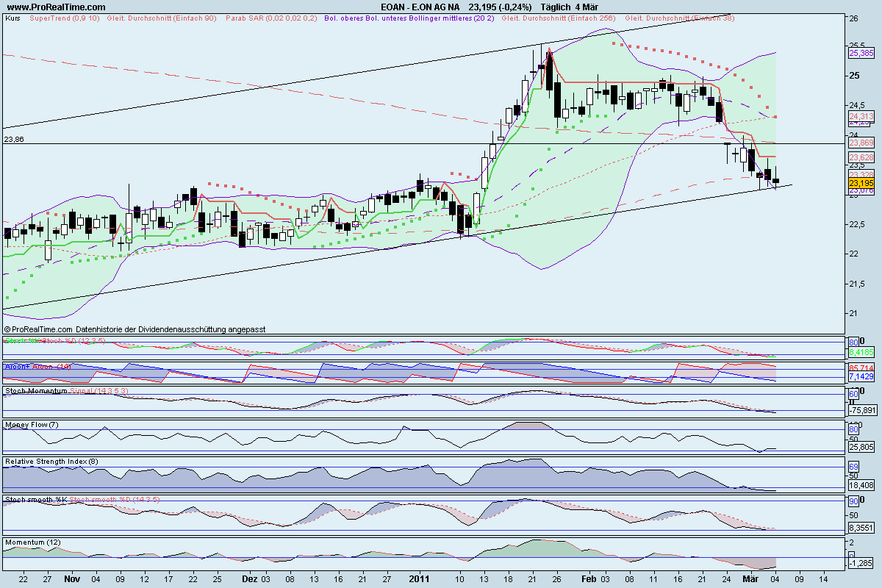Click the "23,86" horizontal line label
882x588 pixels.
point(12,138)
